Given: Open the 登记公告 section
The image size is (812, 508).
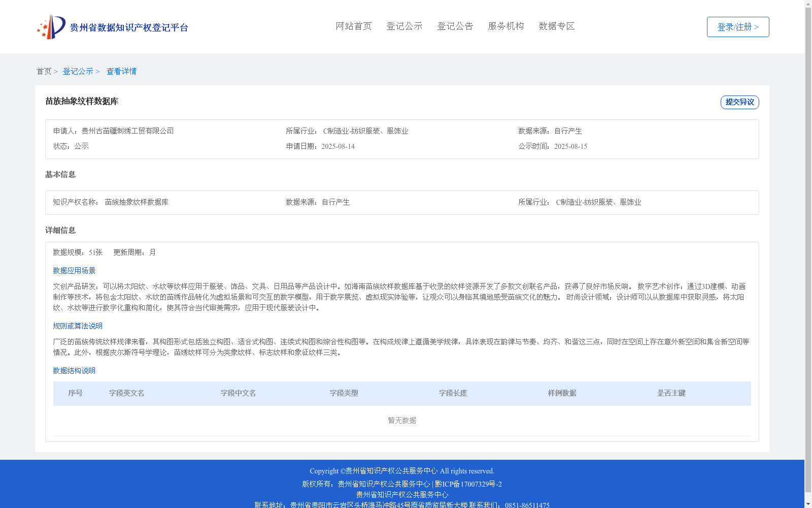Looking at the screenshot, I should [x=455, y=26].
